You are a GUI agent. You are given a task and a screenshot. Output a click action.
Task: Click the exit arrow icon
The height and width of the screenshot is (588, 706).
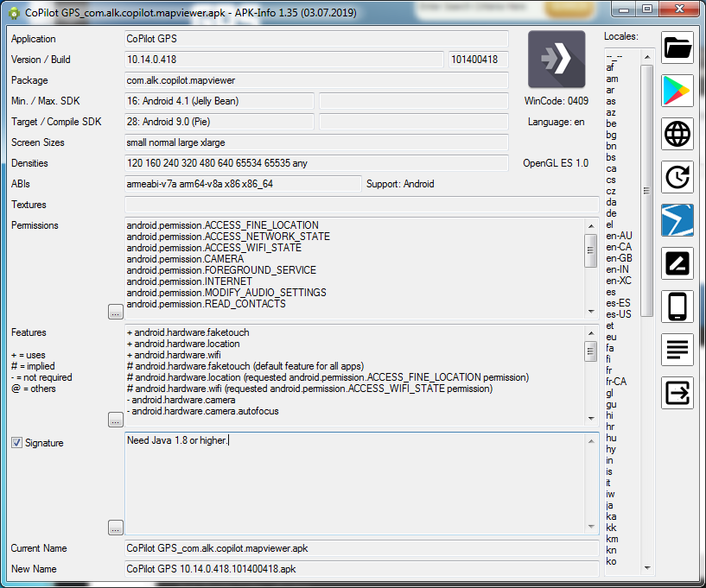(x=677, y=393)
